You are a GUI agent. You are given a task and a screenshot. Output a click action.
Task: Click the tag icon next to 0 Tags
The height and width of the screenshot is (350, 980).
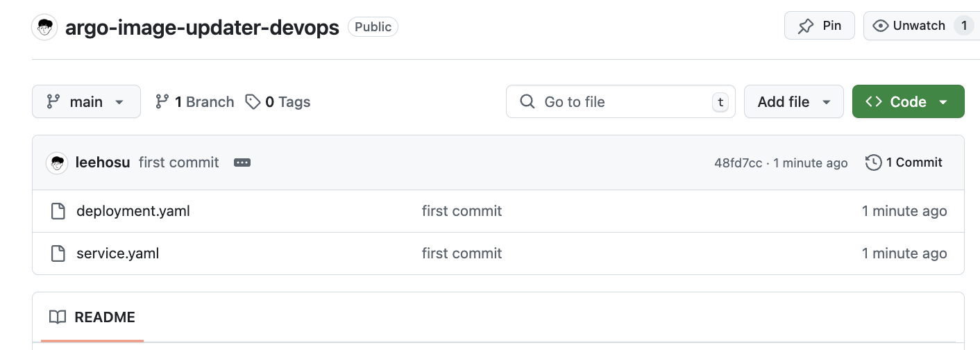(253, 102)
